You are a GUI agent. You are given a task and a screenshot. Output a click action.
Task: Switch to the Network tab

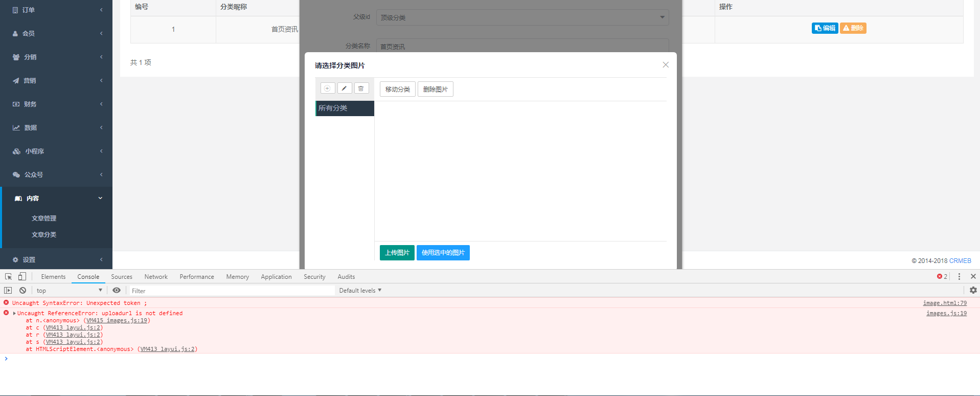[156, 277]
